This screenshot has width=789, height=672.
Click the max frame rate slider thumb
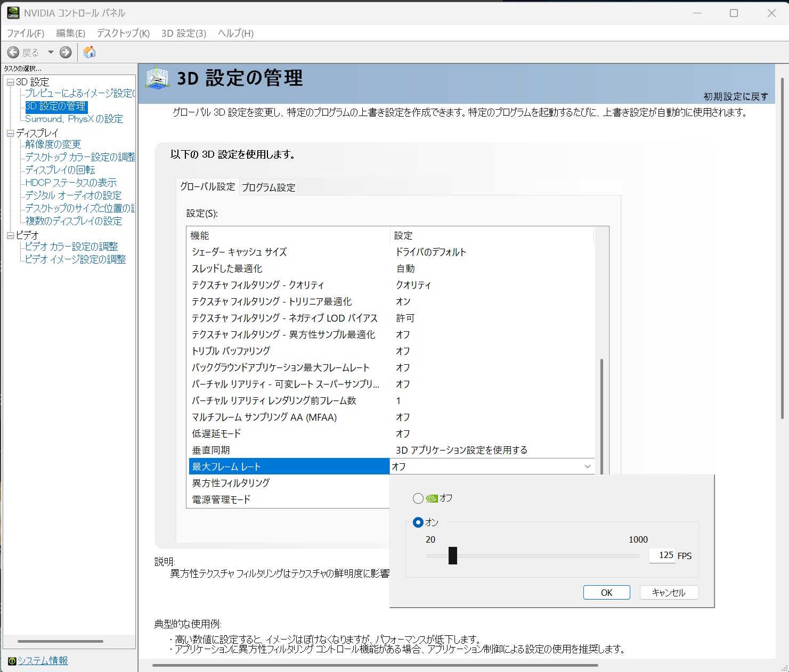[x=453, y=555]
